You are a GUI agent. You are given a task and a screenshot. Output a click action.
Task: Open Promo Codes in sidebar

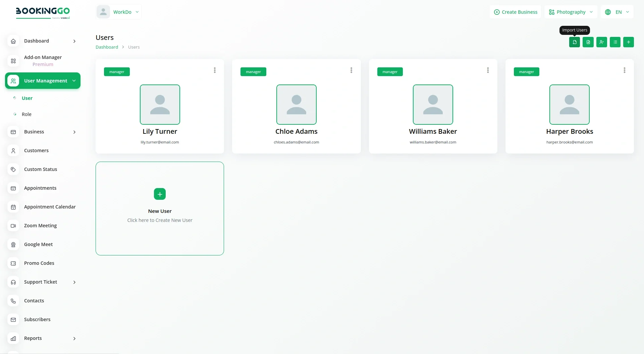(x=39, y=263)
